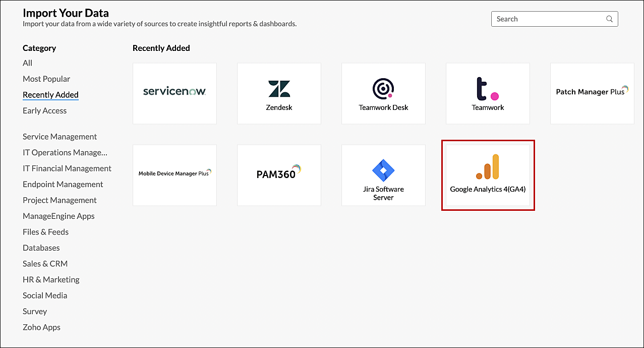Image resolution: width=644 pixels, height=348 pixels.
Task: Switch to Most Popular category
Action: (x=46, y=79)
